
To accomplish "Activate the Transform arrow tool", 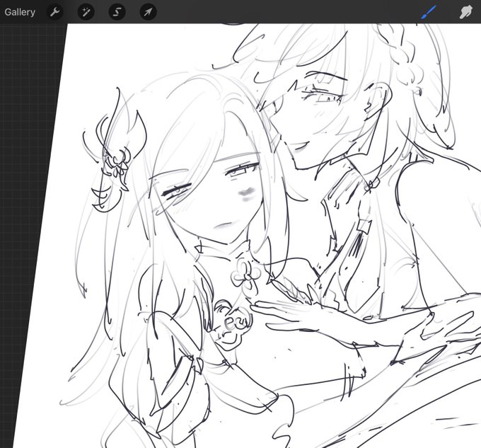I will pyautogui.click(x=148, y=12).
